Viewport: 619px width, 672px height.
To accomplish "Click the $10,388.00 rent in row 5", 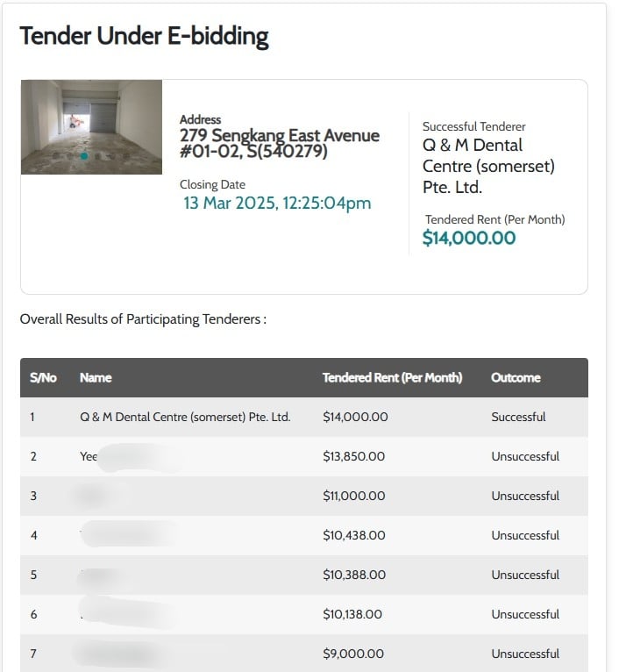I will pyautogui.click(x=354, y=575).
